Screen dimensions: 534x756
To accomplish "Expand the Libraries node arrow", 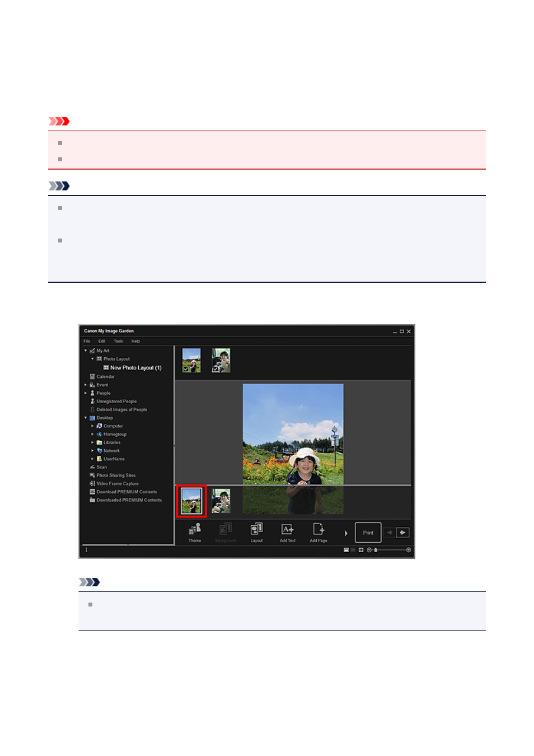I will click(x=92, y=442).
